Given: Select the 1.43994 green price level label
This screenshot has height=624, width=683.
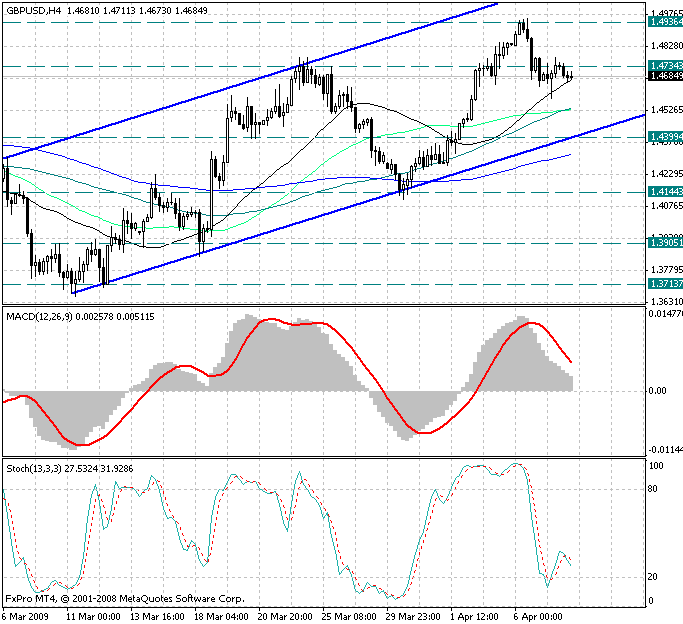Looking at the screenshot, I should 665,137.
